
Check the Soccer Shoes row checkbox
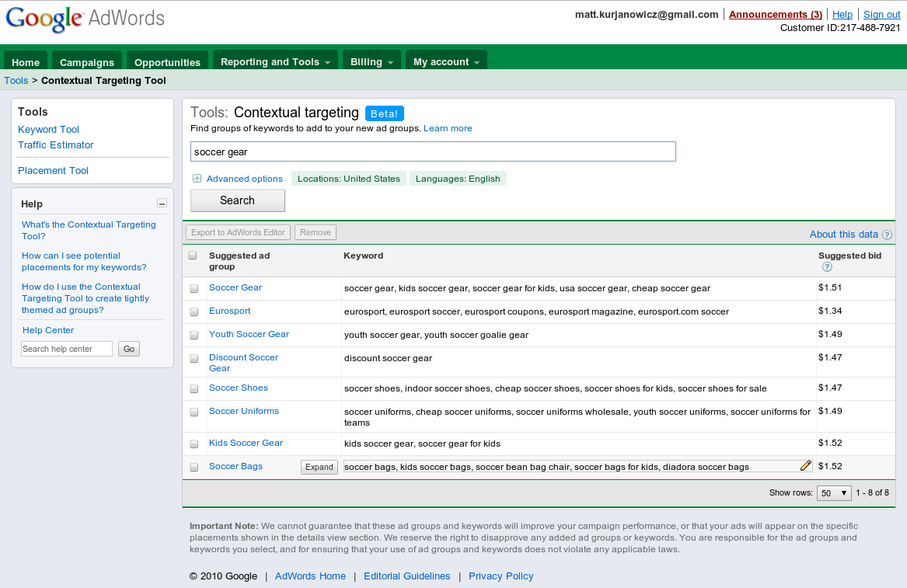tap(194, 389)
